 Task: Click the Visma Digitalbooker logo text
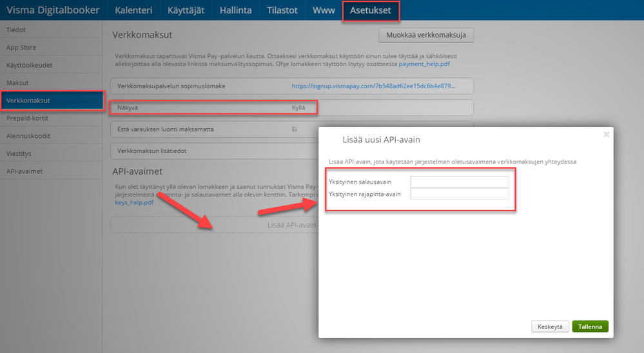[53, 10]
